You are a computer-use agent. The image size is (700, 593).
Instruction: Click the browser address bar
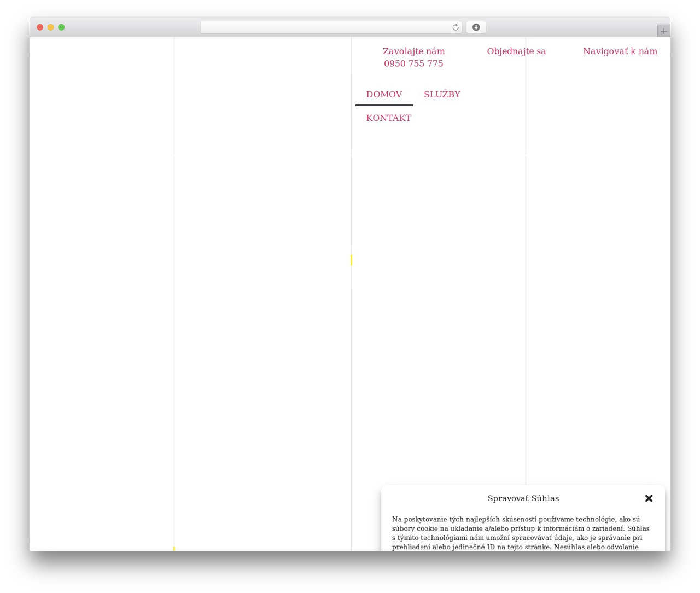tap(331, 27)
